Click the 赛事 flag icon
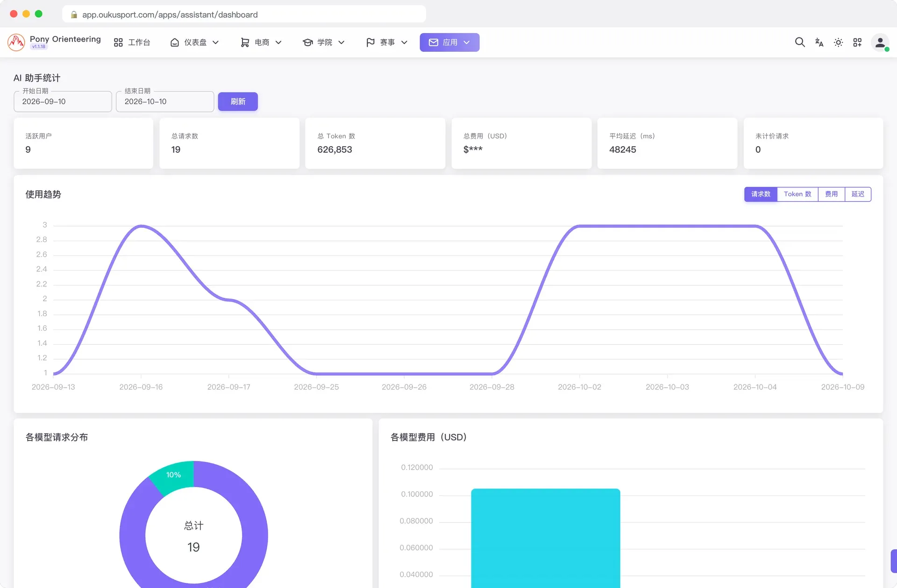This screenshot has height=588, width=897. pos(370,43)
